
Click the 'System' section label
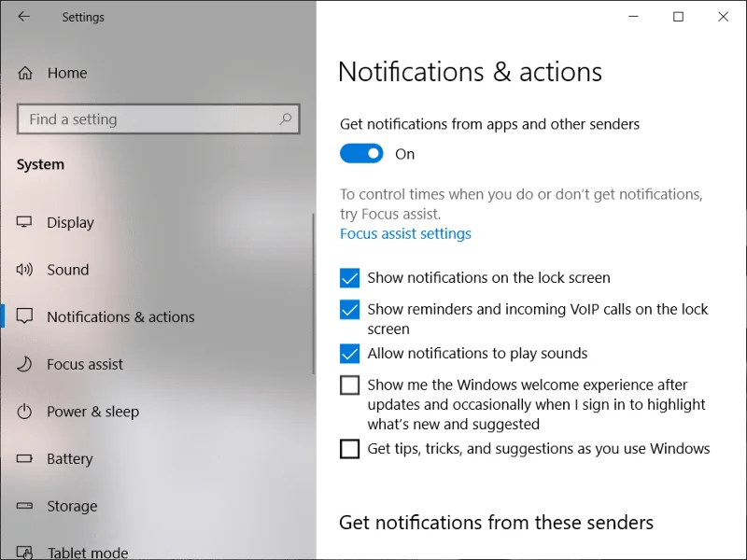40,164
